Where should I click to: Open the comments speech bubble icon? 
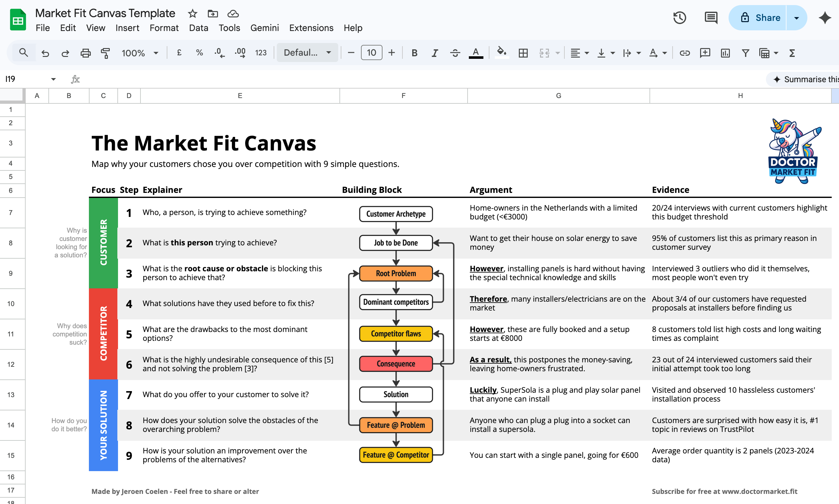point(711,18)
